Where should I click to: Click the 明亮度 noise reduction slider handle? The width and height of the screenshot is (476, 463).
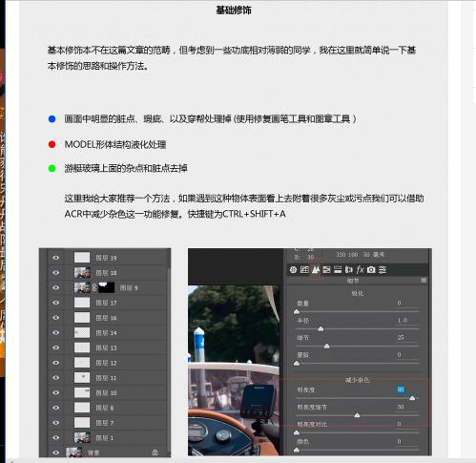(412, 398)
